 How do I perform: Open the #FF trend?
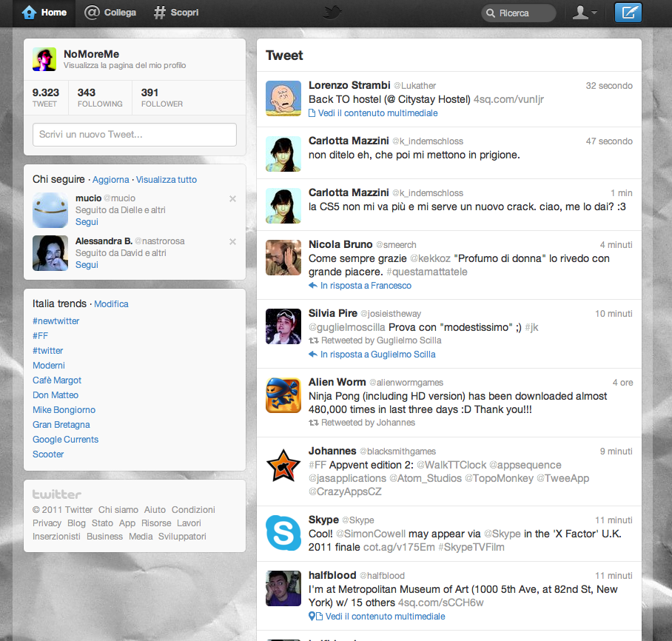[x=40, y=336]
